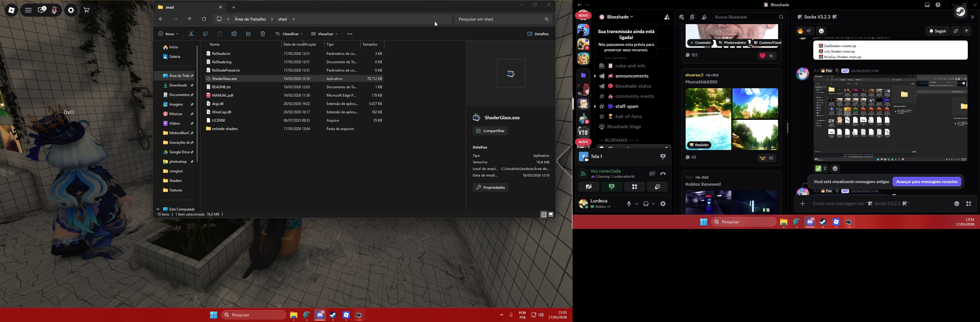Click the Rename icon in File Explorer toolbar
This screenshot has width=980, height=322.
click(x=234, y=34)
